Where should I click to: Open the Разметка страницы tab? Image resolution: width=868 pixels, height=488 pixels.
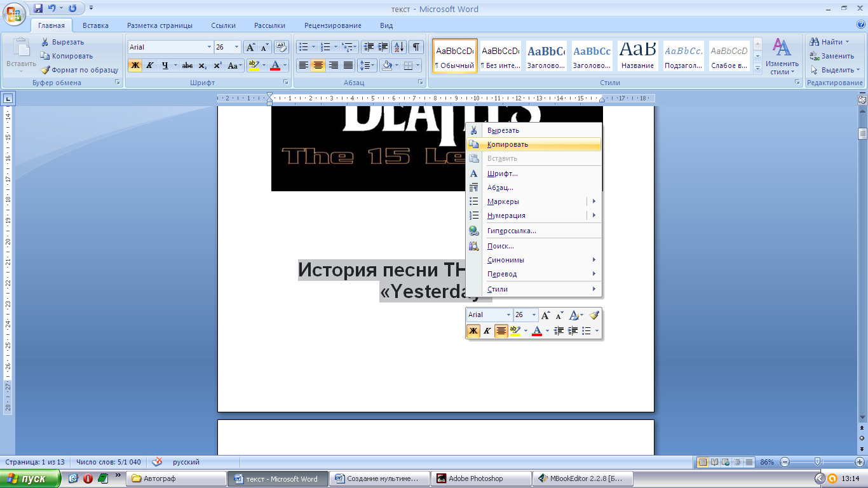point(159,25)
